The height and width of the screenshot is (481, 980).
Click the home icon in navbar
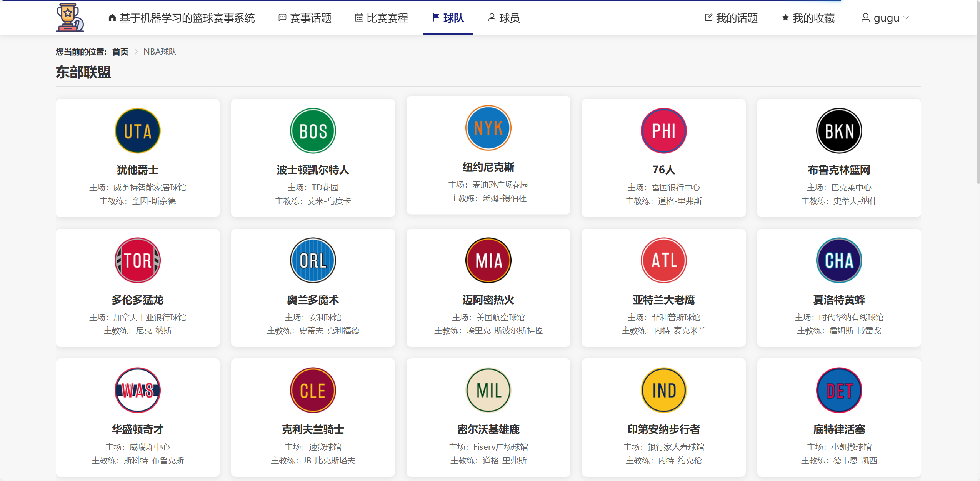112,17
